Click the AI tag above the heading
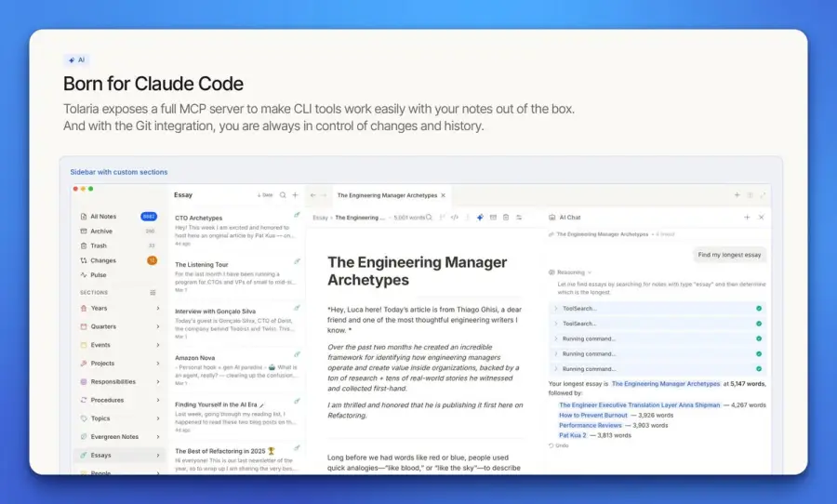Screen dimensions: 837x504 (77, 60)
